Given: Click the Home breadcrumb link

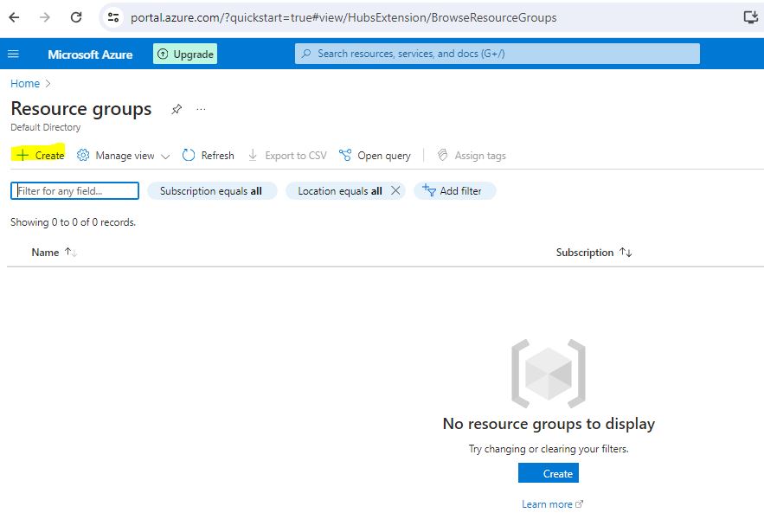Looking at the screenshot, I should tap(25, 84).
